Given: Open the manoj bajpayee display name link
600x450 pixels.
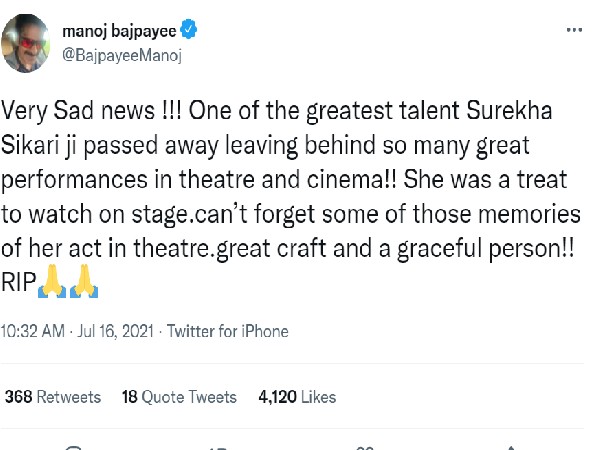Looking at the screenshot, I should pos(118,31).
